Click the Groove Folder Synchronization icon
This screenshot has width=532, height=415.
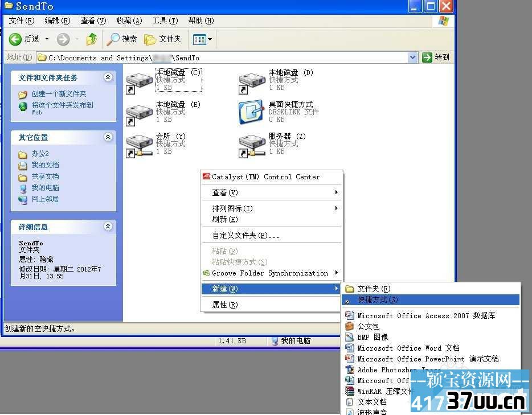206,272
